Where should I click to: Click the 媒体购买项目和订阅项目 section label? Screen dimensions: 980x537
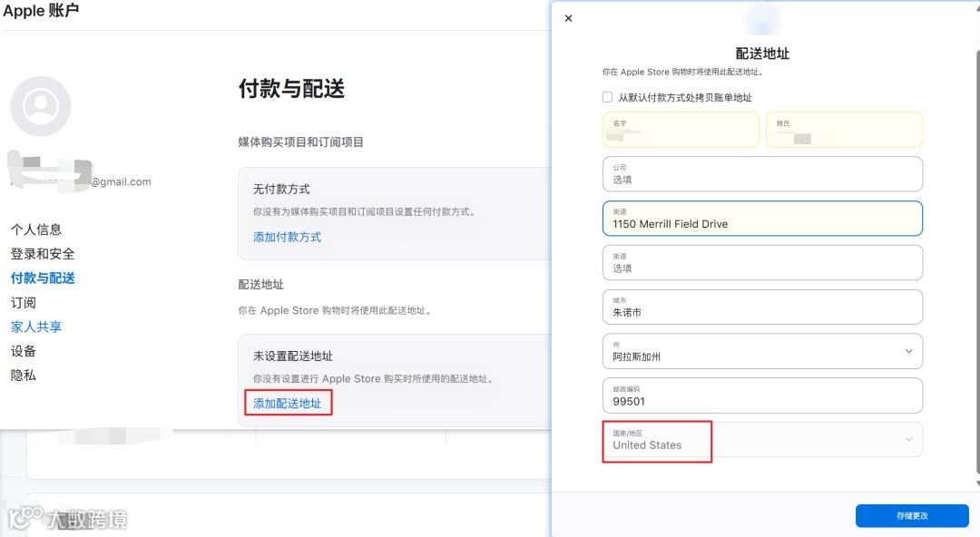pos(300,142)
